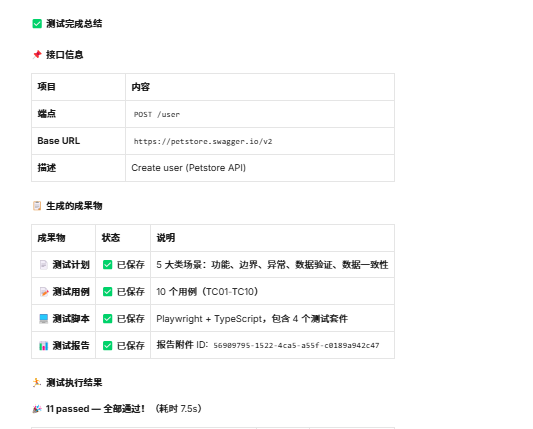Click the 已保存 status in 测试计划 row
Screen dimensions: 533x429
pyautogui.click(x=131, y=265)
